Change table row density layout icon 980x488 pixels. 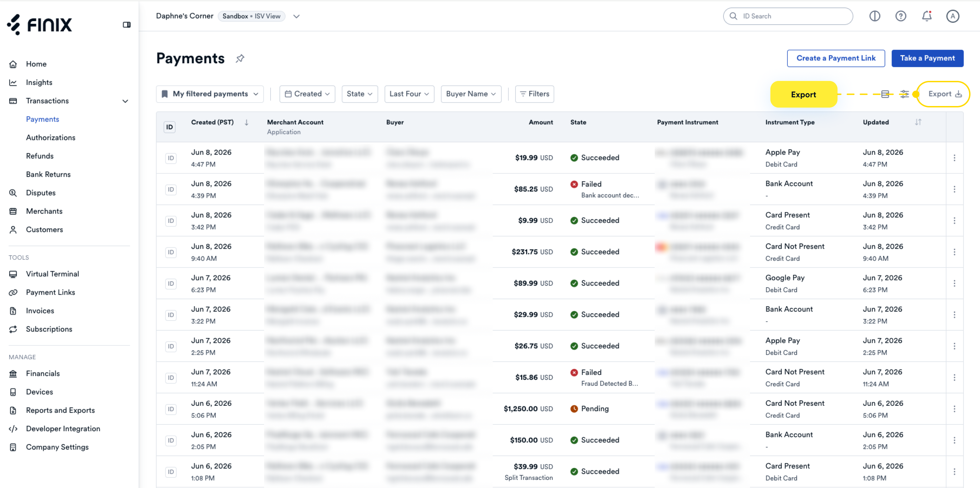(x=885, y=94)
